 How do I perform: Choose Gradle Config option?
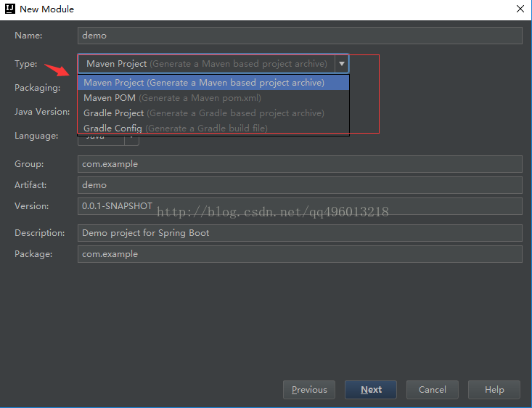(x=213, y=128)
